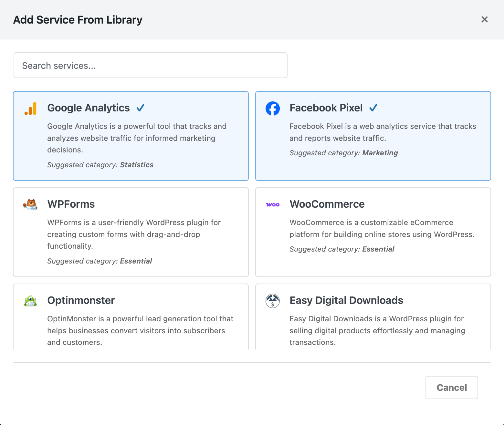Click the Add Service From Library header
The image size is (504, 425).
coord(78,20)
